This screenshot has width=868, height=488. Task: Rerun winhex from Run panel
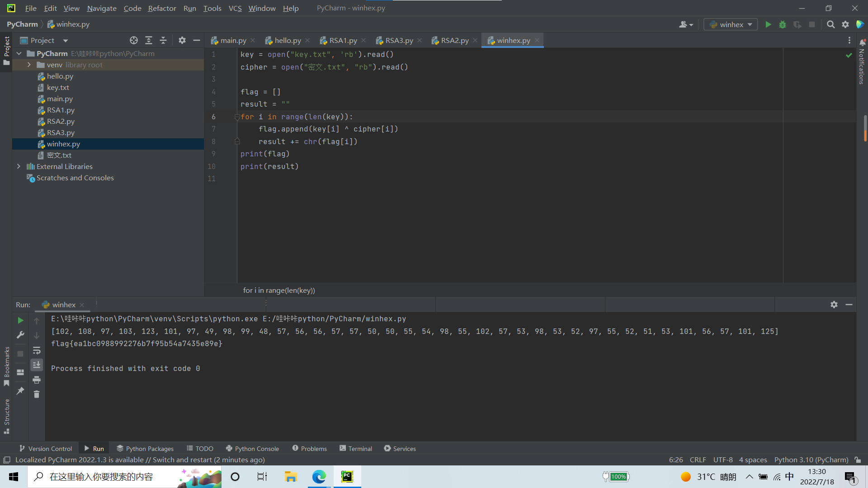coord(20,320)
